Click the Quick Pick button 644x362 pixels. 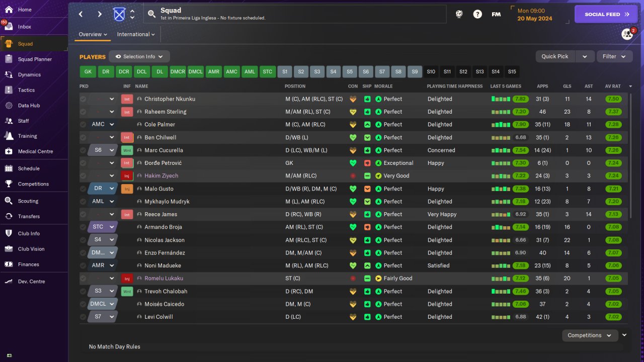555,56
